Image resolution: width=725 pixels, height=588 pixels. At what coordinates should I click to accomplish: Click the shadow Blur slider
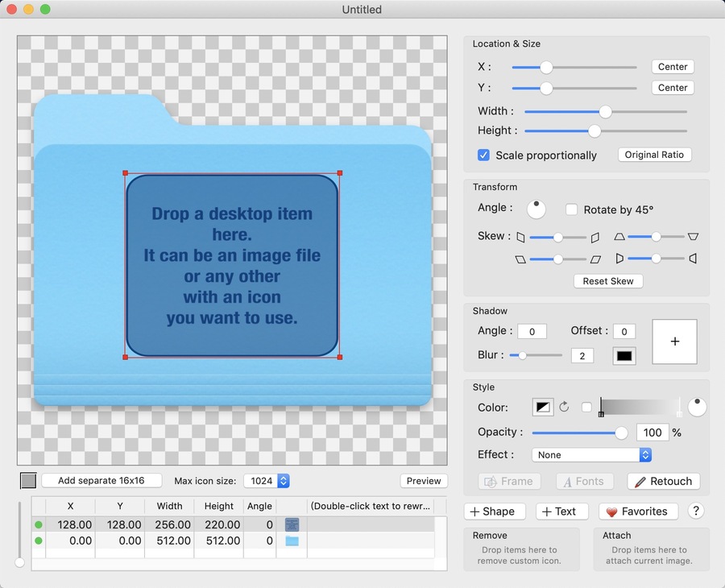tap(536, 355)
